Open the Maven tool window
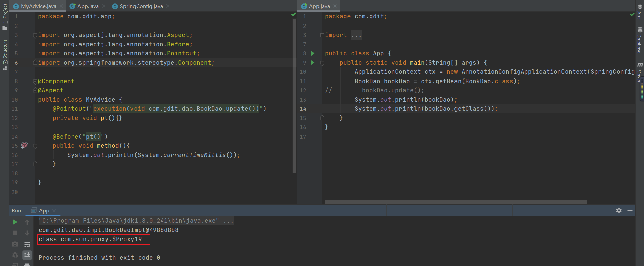Viewport: 644px width, 266px height. (x=640, y=73)
